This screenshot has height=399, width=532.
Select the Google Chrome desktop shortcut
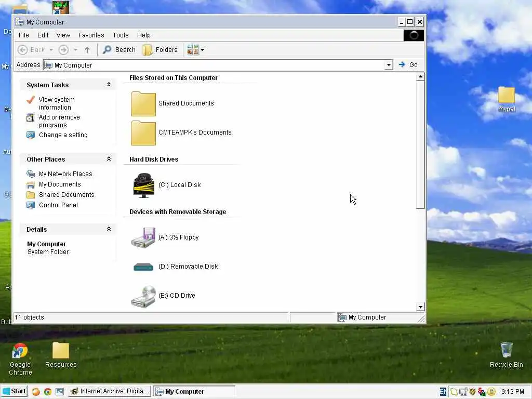tap(20, 359)
